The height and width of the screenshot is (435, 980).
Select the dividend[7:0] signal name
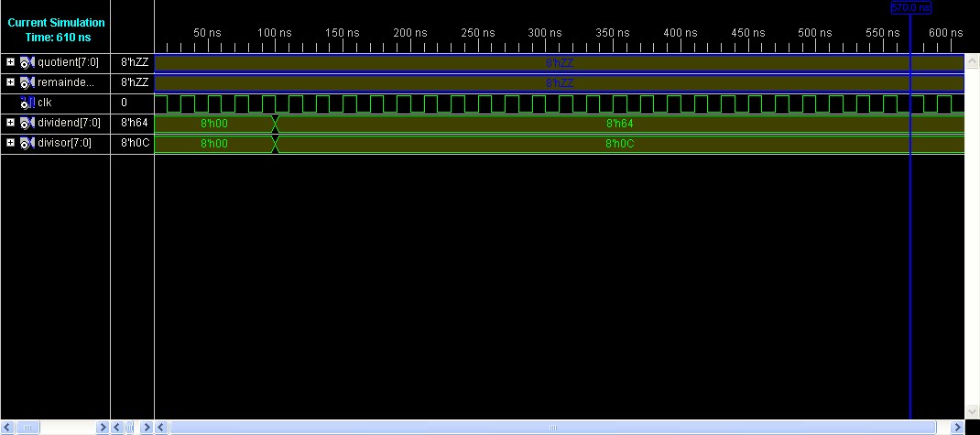69,123
